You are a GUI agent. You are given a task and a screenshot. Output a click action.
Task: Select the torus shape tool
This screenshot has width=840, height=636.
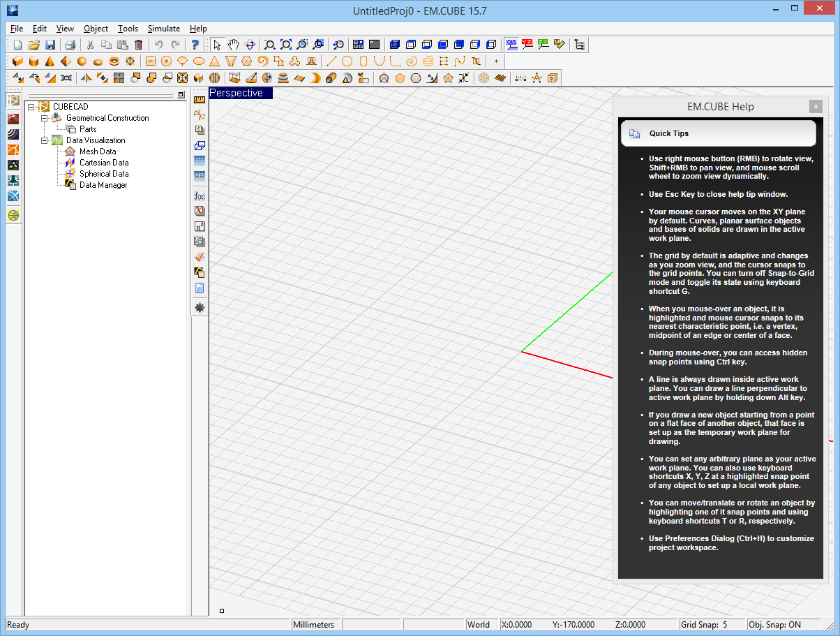click(x=114, y=61)
